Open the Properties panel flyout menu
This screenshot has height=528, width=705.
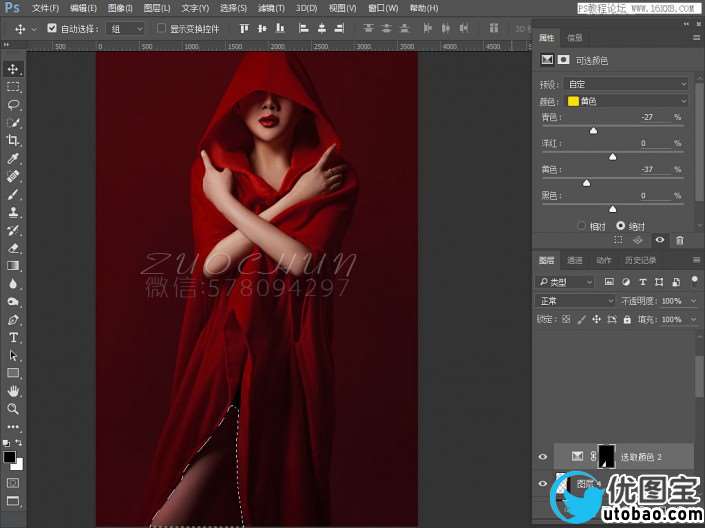(x=696, y=38)
